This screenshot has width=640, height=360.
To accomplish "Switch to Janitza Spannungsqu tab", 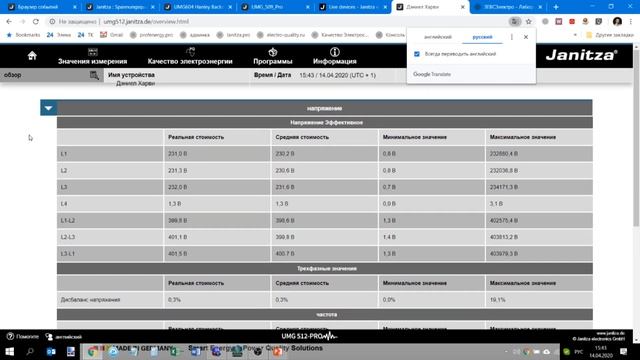I will click(120, 7).
